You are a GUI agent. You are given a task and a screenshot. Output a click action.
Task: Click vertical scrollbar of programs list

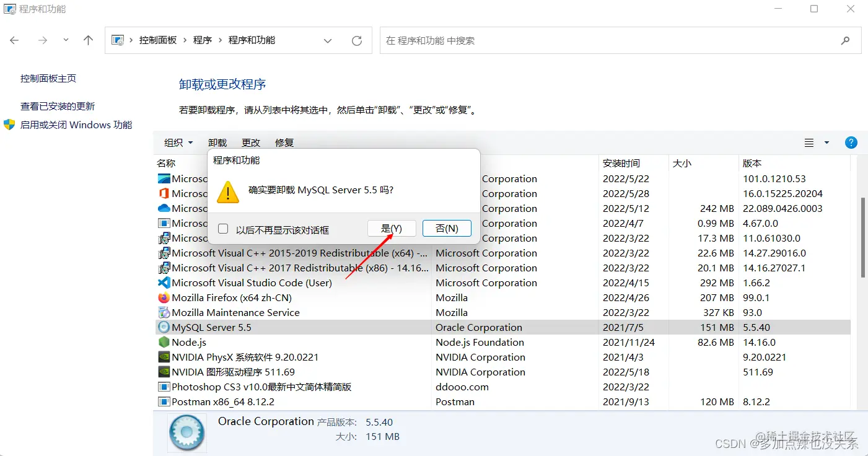[x=862, y=237]
